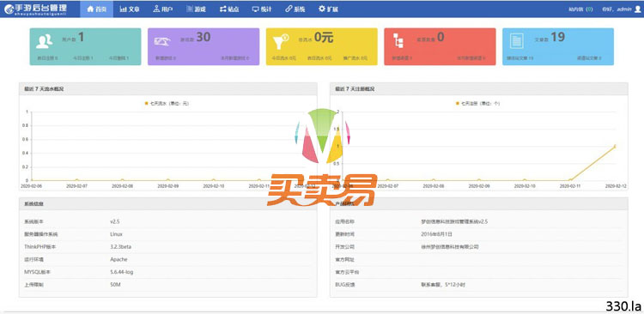644x314 pixels.
Task: Click the game icon in purple card
Action: click(x=162, y=41)
